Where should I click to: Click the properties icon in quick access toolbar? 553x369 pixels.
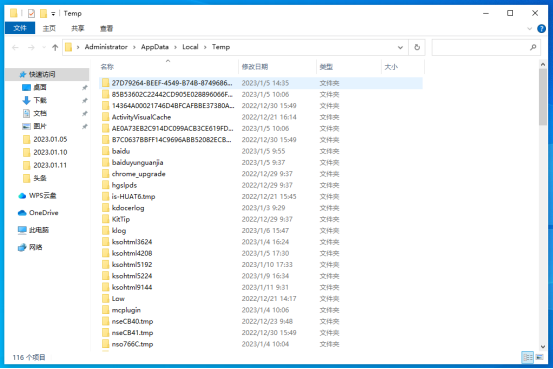tap(31, 13)
